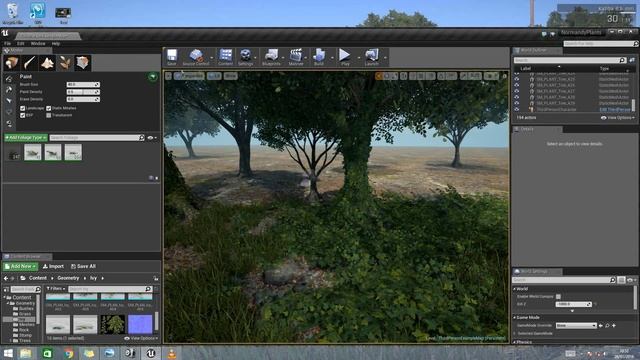Viewport: 640px width, 360px height.
Task: Toggle the Translucent filter checkbox
Action: pyautogui.click(x=49, y=115)
